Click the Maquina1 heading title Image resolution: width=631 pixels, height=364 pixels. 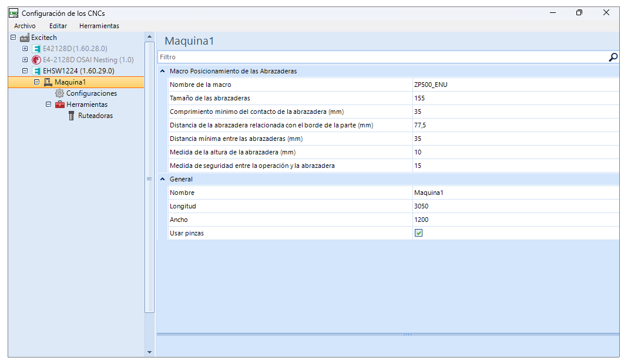(x=189, y=41)
